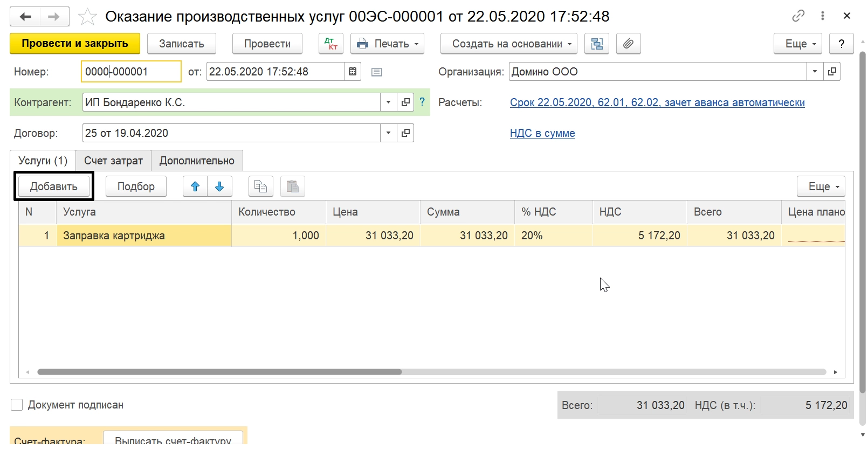The image size is (868, 450).
Task: Go forward with the right arrow button
Action: click(54, 17)
